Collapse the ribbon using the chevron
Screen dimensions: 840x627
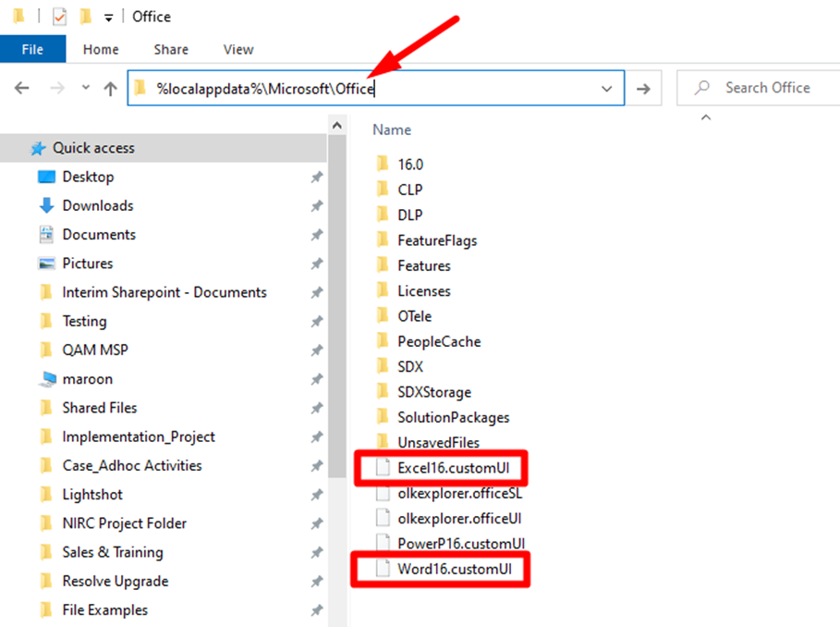pos(705,117)
